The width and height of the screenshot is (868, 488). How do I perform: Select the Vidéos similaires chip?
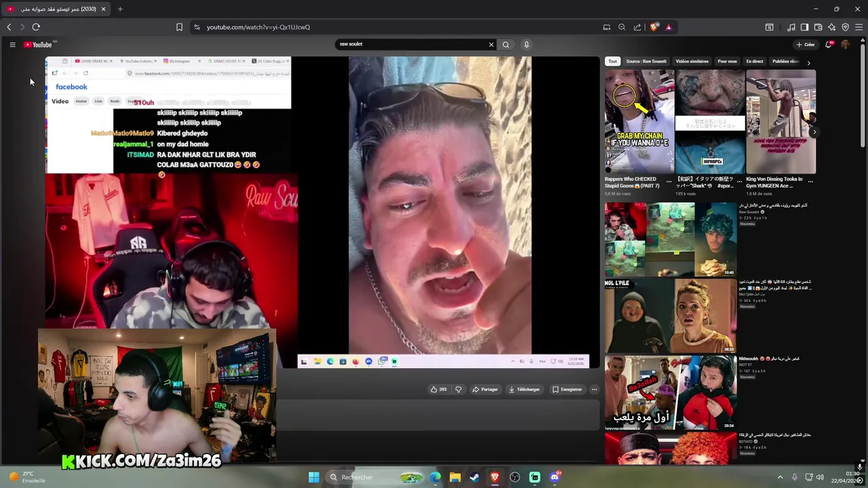692,61
